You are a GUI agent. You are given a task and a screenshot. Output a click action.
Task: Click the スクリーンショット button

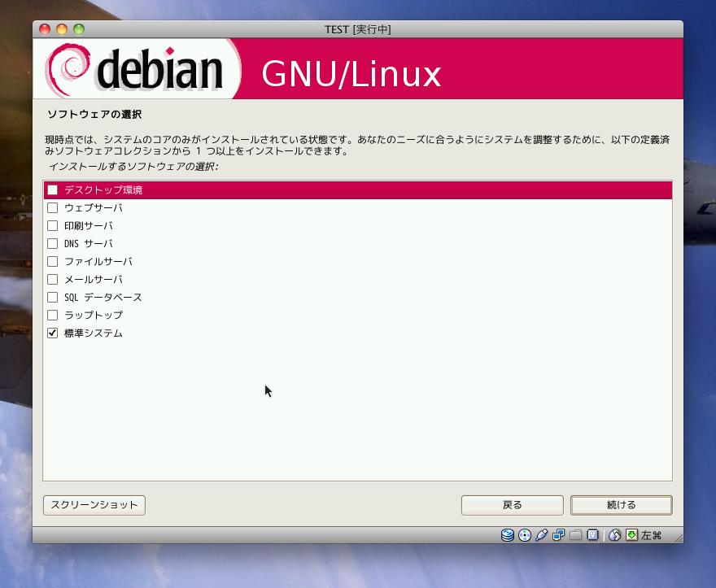tap(94, 505)
